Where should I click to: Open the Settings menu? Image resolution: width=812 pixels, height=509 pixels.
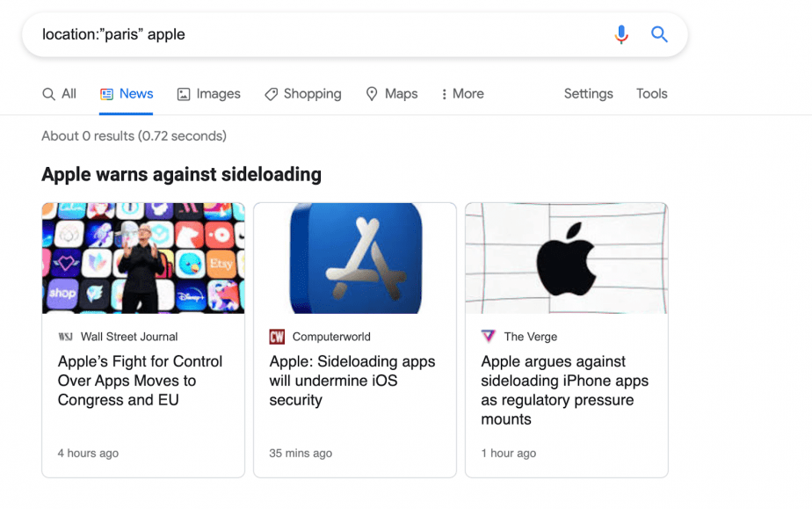point(588,94)
